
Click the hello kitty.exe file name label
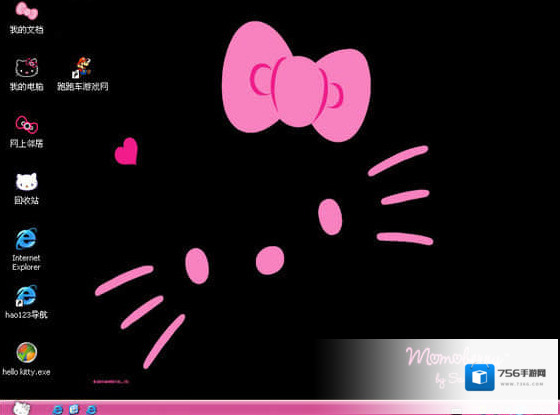point(26,372)
